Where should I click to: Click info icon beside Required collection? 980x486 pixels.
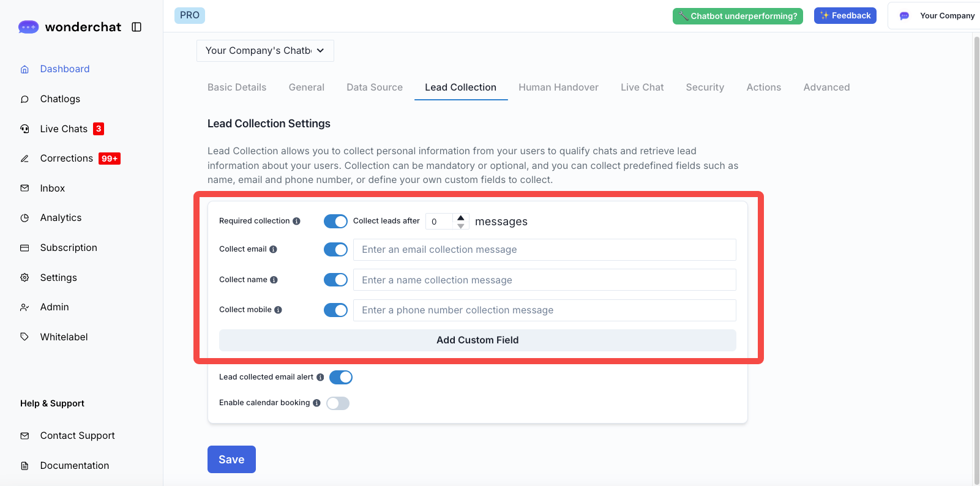(x=296, y=221)
